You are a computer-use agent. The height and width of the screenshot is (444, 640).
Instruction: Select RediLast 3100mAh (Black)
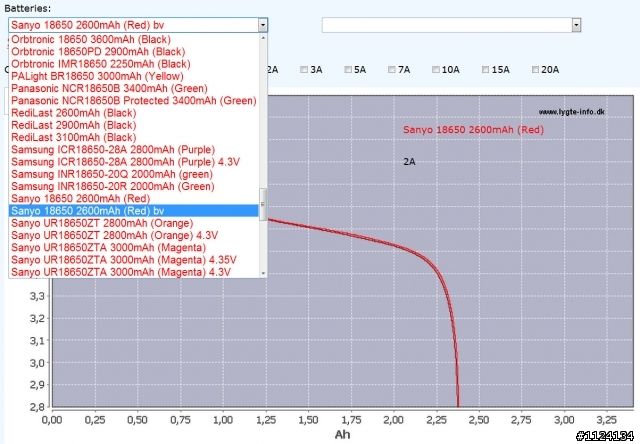pyautogui.click(x=133, y=138)
